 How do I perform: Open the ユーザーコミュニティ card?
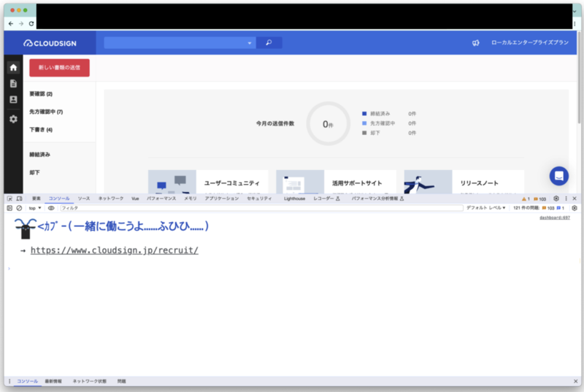[208, 182]
